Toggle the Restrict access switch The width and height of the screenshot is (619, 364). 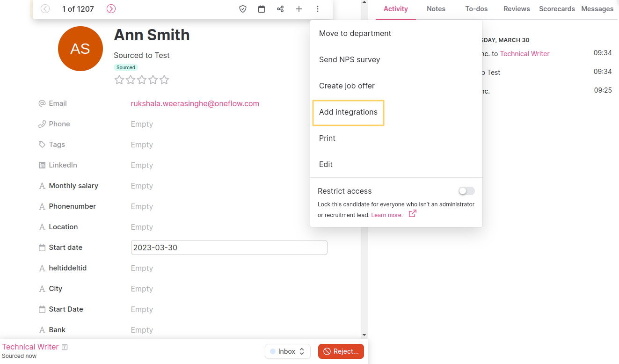[x=466, y=191]
